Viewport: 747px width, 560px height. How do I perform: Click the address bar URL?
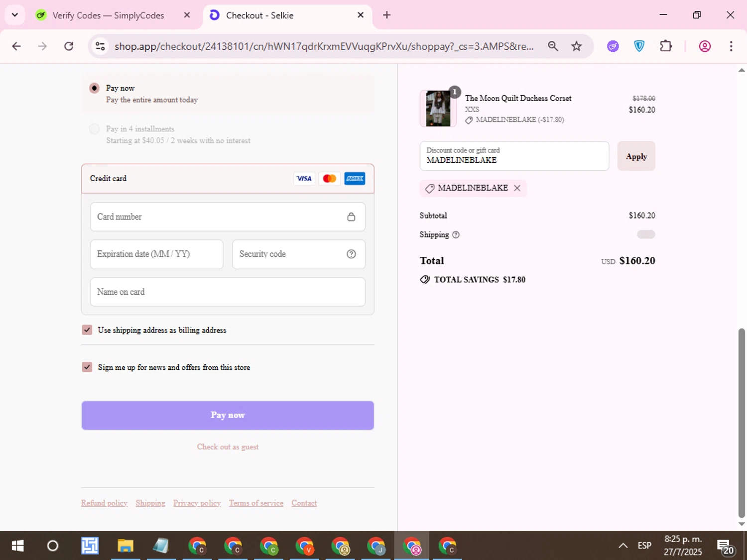[x=324, y=46]
